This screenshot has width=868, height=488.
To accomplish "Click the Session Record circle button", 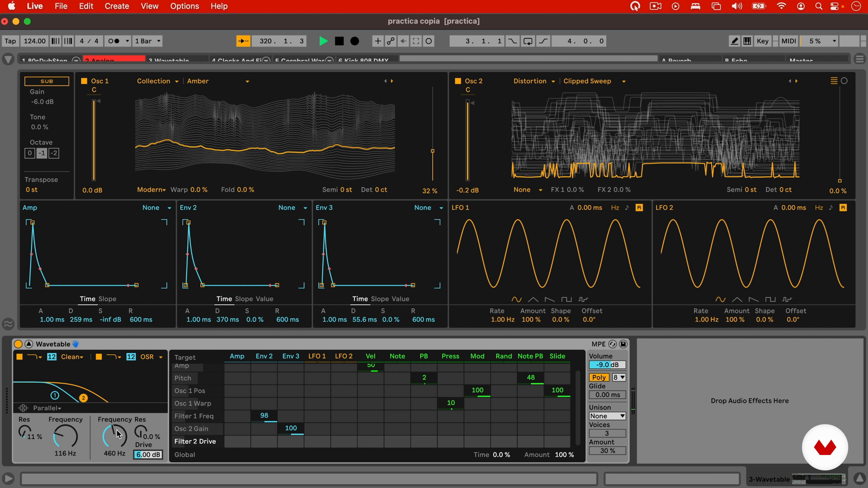I will [429, 41].
